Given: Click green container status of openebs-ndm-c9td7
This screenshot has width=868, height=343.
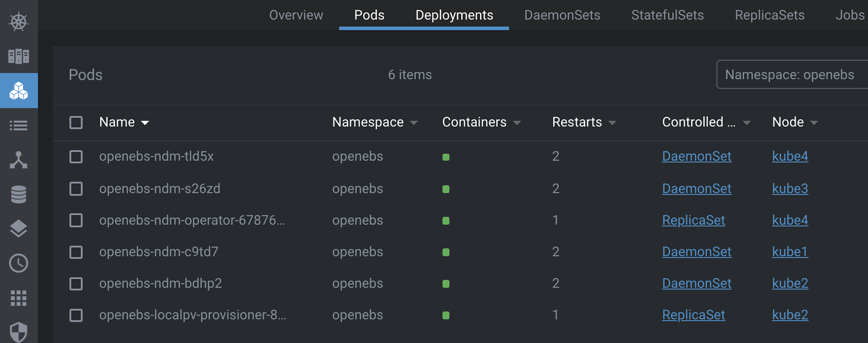Looking at the screenshot, I should [x=446, y=252].
